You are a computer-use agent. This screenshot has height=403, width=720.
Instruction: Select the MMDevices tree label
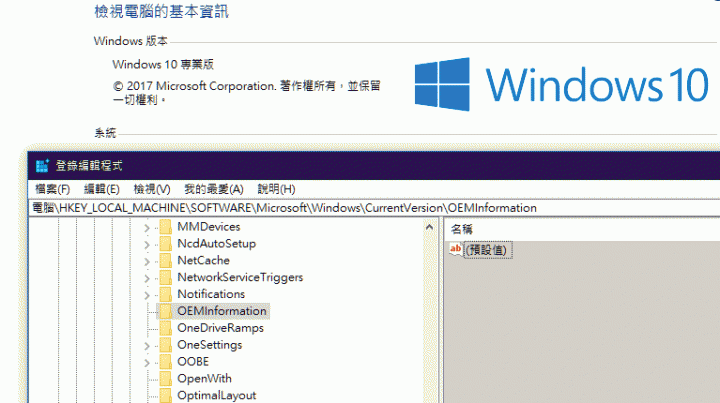coord(208,227)
